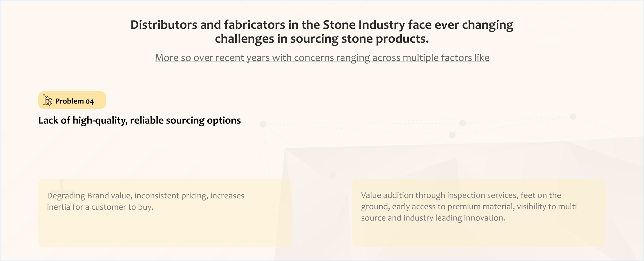Click the rightmost network node dot
The height and width of the screenshot is (261, 644).
click(x=573, y=117)
